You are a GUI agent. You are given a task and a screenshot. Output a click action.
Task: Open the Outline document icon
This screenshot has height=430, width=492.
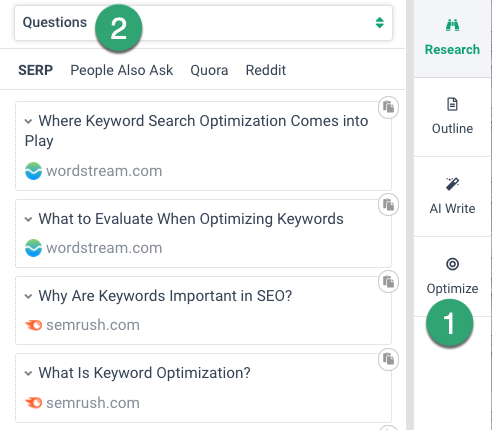point(452,104)
